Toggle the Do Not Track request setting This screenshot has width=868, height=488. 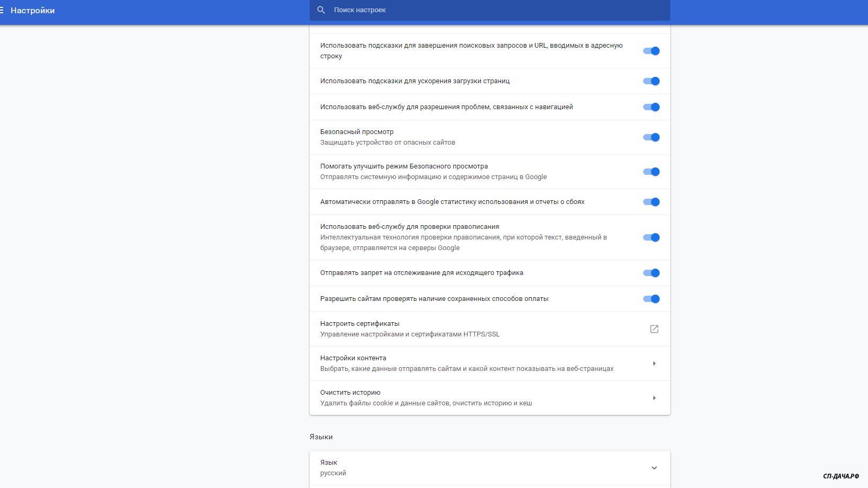pyautogui.click(x=651, y=273)
